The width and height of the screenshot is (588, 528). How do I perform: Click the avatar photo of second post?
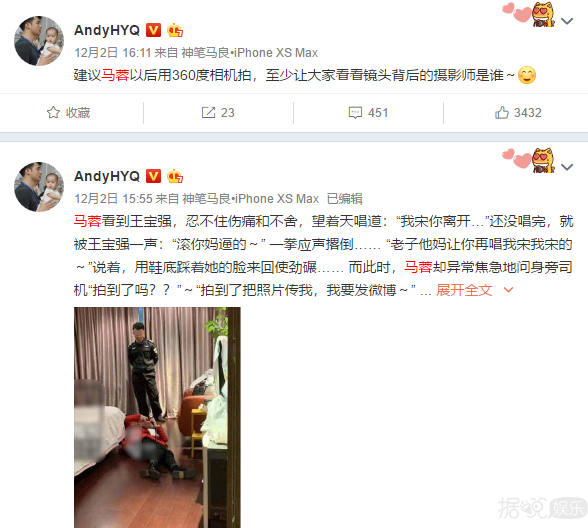coord(39,187)
